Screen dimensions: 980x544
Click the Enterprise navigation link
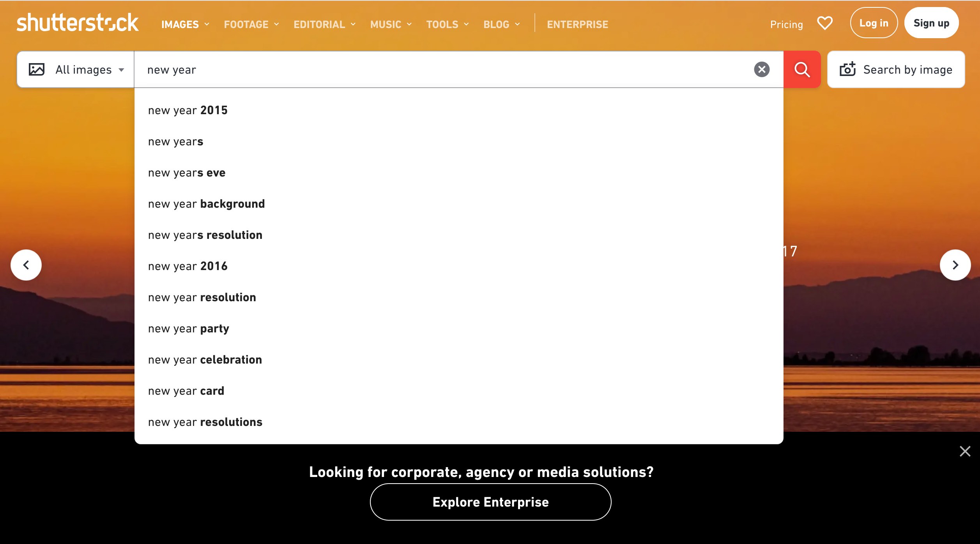click(x=577, y=25)
